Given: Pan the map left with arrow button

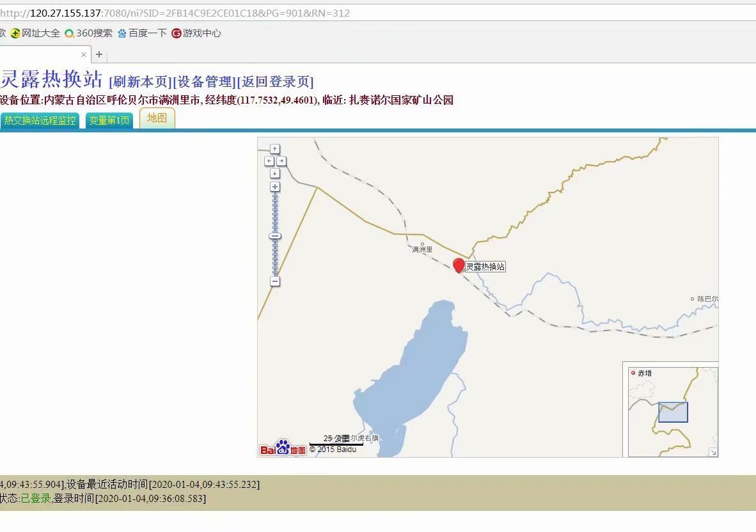Looking at the screenshot, I should pyautogui.click(x=269, y=161).
